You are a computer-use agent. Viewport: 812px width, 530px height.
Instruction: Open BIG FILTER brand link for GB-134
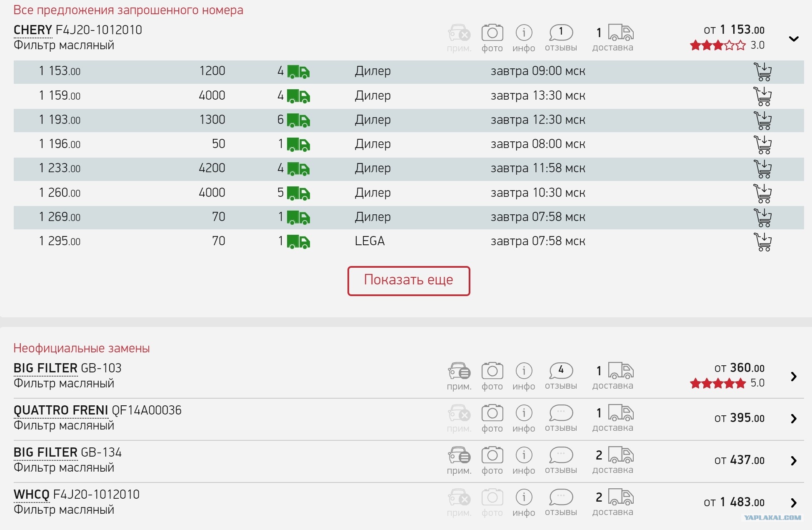coord(45,452)
